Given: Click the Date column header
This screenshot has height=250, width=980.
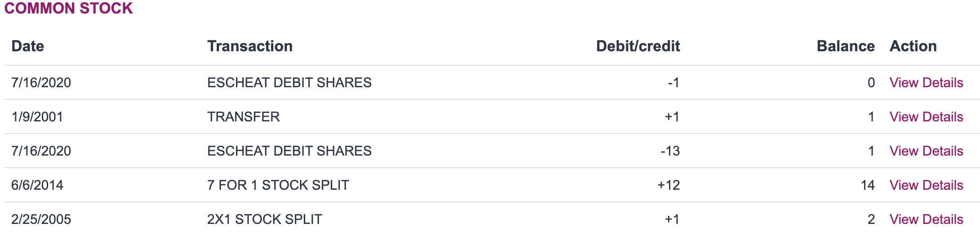Looking at the screenshot, I should (x=27, y=46).
